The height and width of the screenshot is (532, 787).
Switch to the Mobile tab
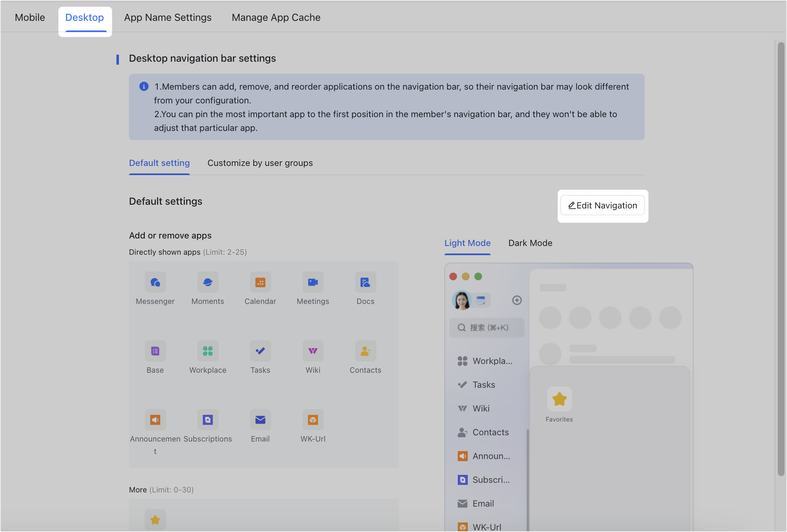pyautogui.click(x=30, y=18)
